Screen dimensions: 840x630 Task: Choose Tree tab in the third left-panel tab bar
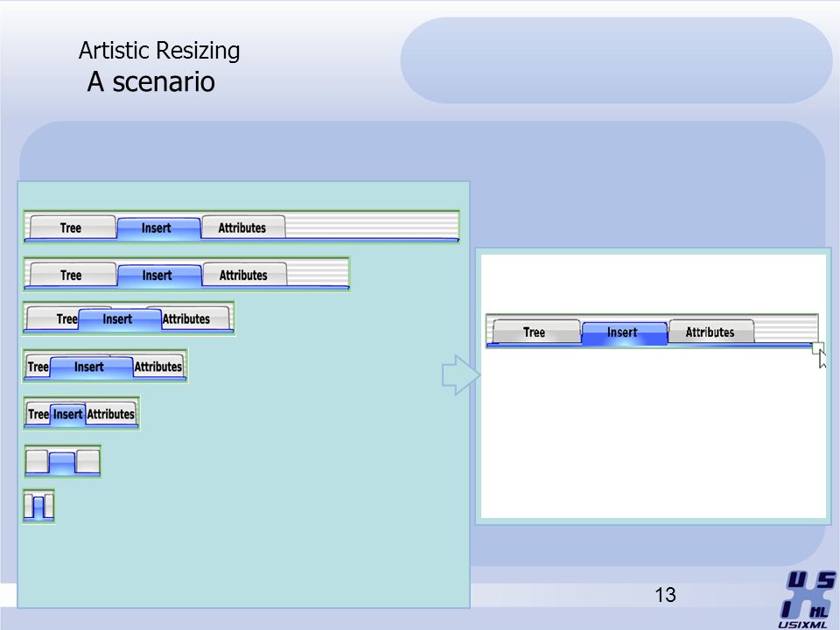[x=52, y=318]
